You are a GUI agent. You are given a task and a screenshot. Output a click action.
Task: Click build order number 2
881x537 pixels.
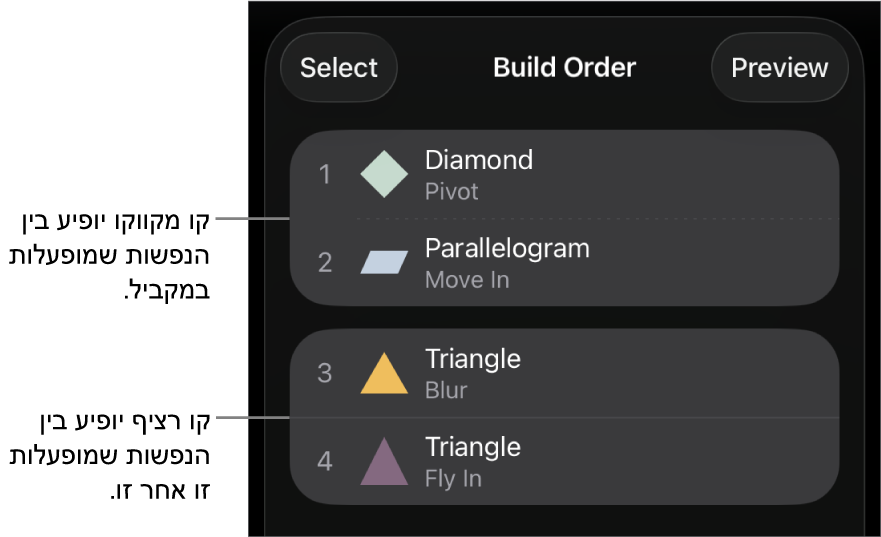click(324, 263)
